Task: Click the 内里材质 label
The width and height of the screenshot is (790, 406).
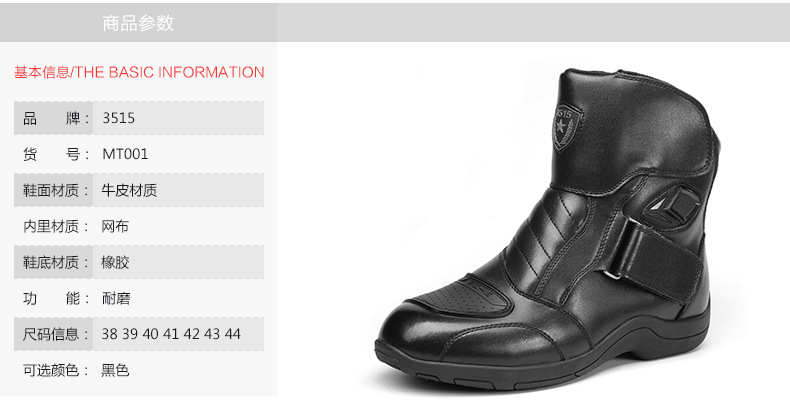Action: (56, 226)
